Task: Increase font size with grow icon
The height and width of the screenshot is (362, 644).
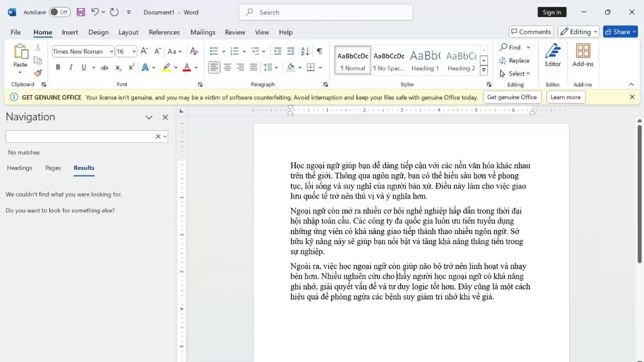Action: [x=144, y=51]
